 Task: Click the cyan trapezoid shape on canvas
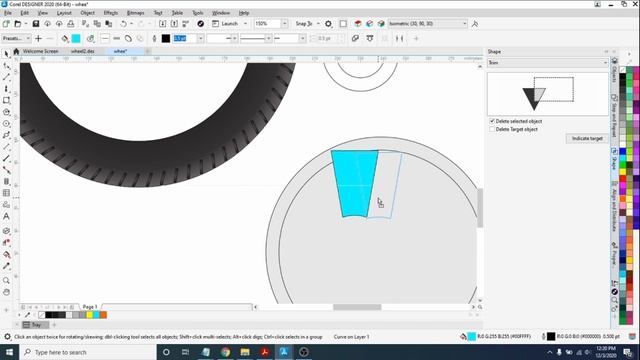(354, 183)
